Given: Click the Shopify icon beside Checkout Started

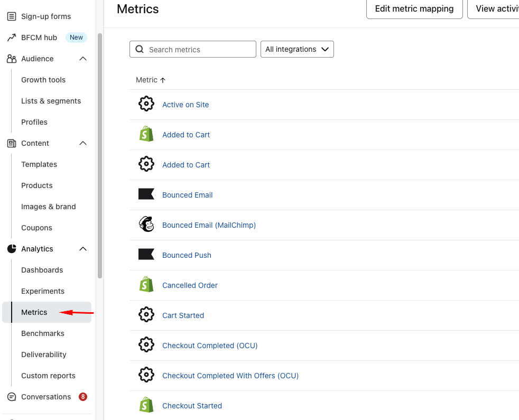Looking at the screenshot, I should click(146, 405).
